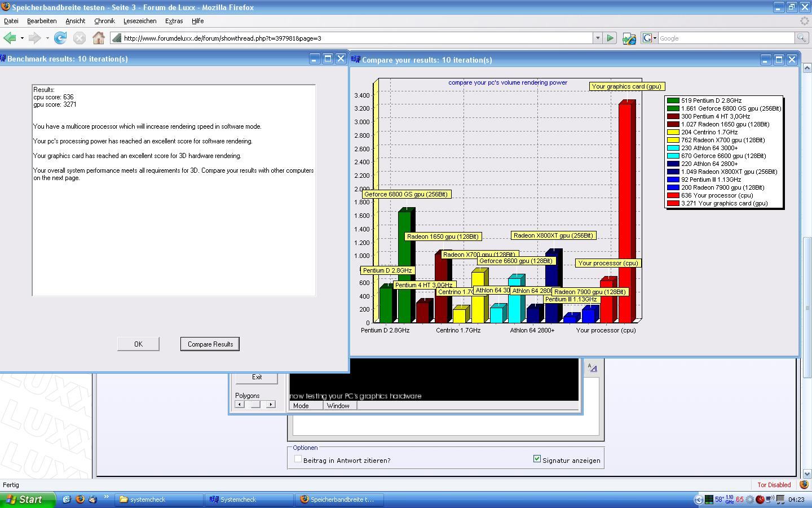812x508 pixels.
Task: Click the Compare Results button
Action: (210, 344)
